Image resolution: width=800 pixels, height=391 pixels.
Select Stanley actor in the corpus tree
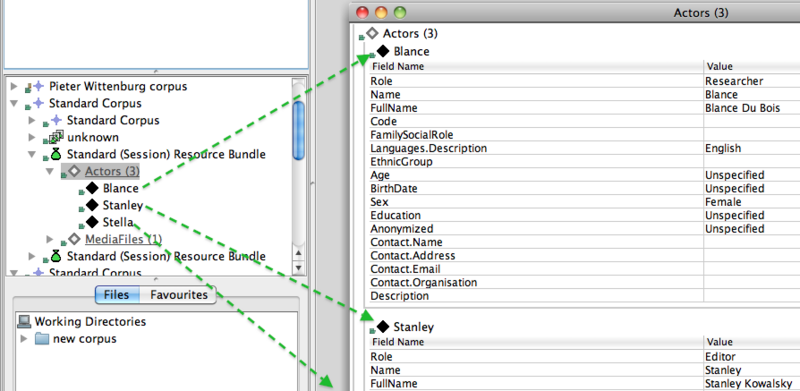coord(122,205)
